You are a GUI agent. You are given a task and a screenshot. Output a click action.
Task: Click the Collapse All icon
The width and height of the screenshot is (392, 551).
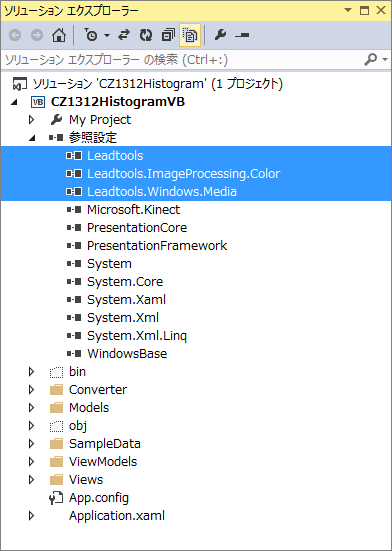click(168, 35)
